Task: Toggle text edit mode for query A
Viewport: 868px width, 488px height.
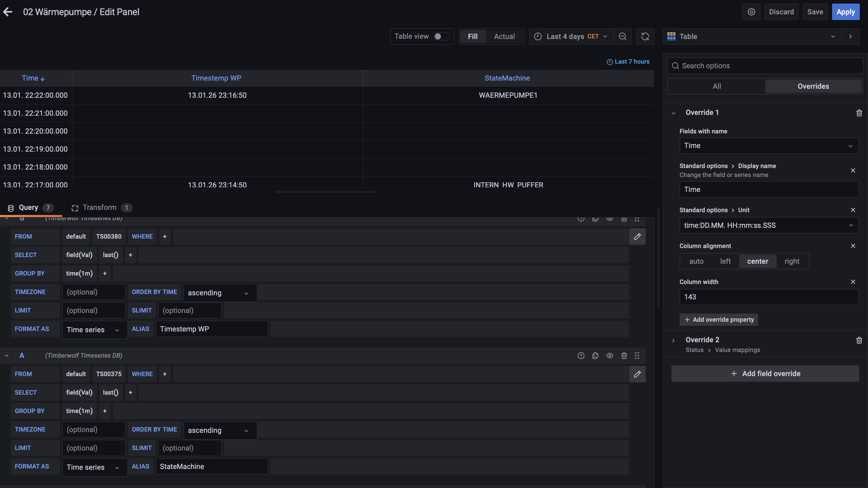Action: 637,374
